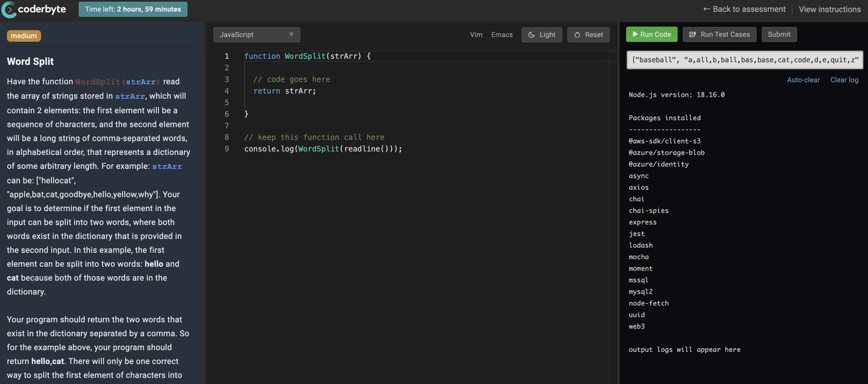Click the Word Split problem title
The width and height of the screenshot is (868, 384).
(x=30, y=62)
